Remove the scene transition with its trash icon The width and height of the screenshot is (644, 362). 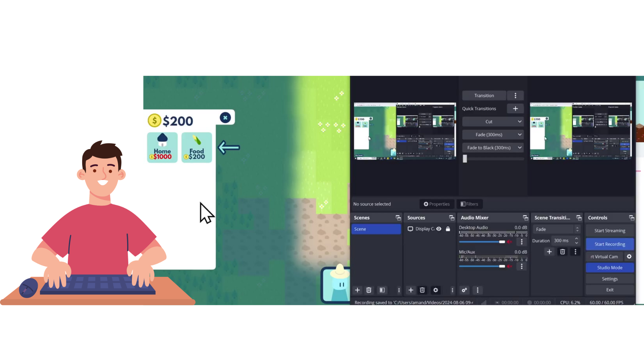tap(562, 252)
